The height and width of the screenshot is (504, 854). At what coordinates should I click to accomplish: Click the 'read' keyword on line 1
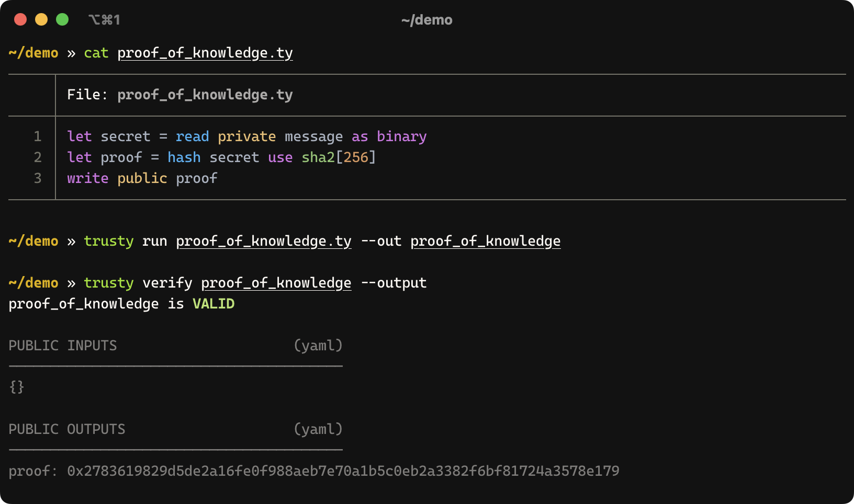(x=193, y=136)
